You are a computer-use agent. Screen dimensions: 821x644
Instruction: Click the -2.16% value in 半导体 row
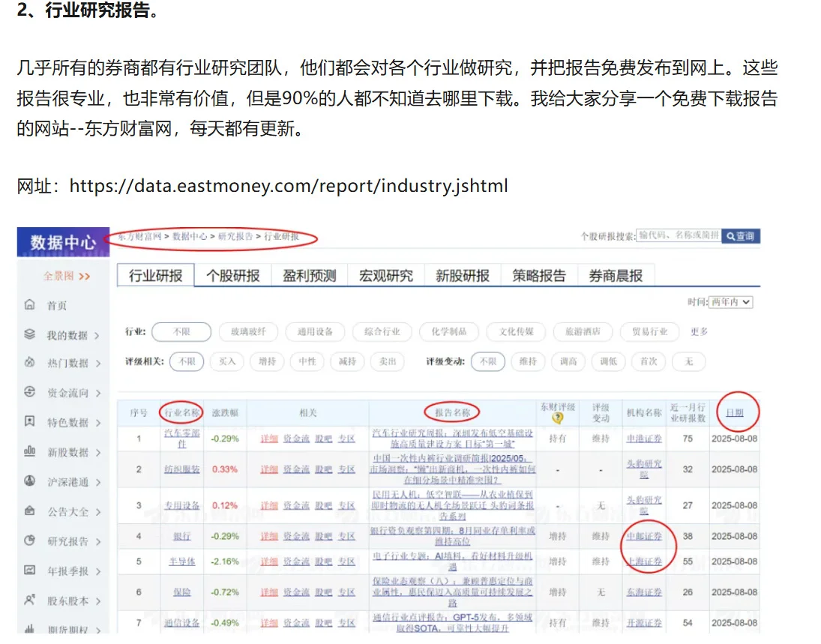(225, 562)
